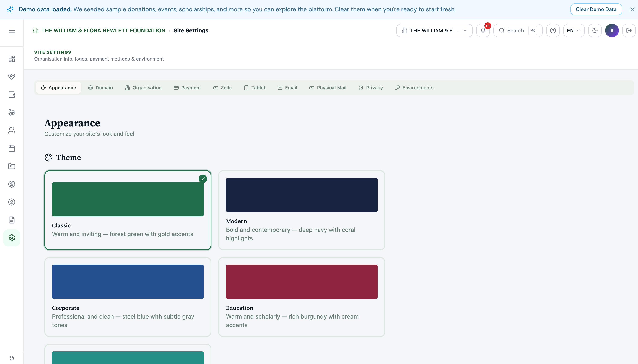
Task: Open the purple B user avatar
Action: point(612,30)
